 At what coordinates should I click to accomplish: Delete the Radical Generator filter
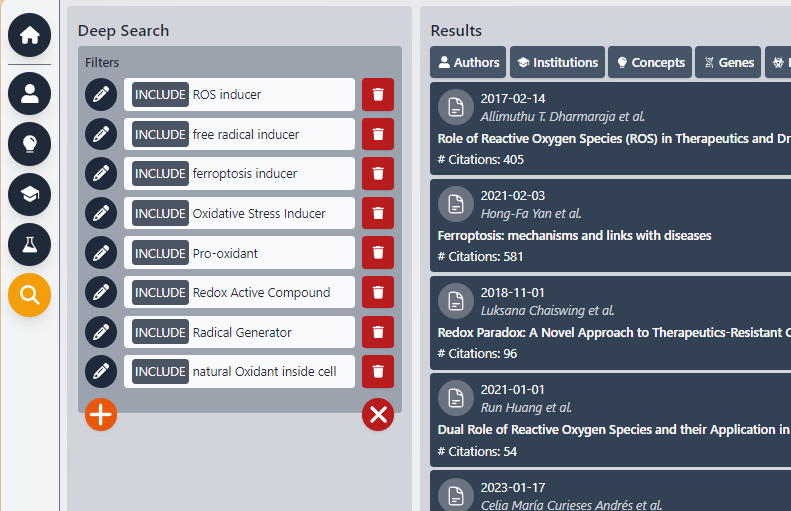pos(378,332)
